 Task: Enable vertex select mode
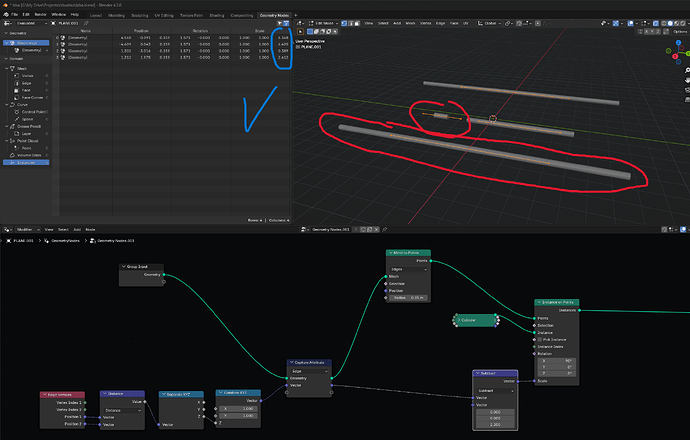[x=344, y=23]
